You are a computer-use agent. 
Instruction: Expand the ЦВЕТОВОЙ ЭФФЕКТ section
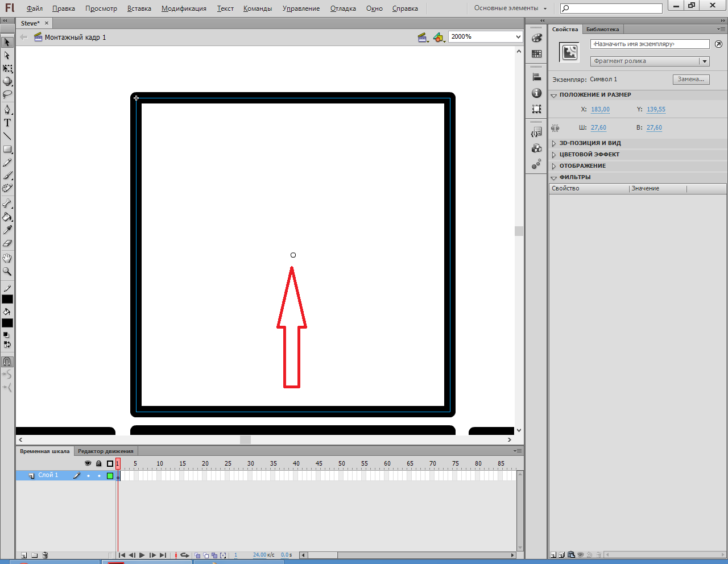(554, 155)
